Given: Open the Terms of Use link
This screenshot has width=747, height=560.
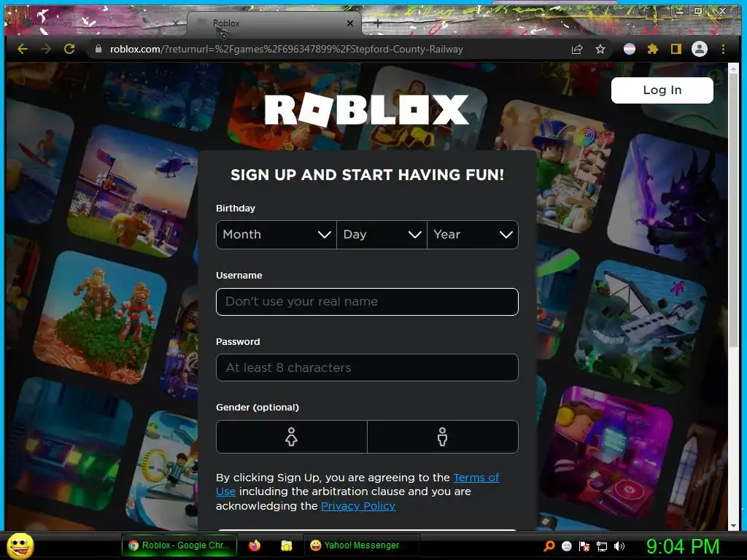Looking at the screenshot, I should pyautogui.click(x=476, y=478).
